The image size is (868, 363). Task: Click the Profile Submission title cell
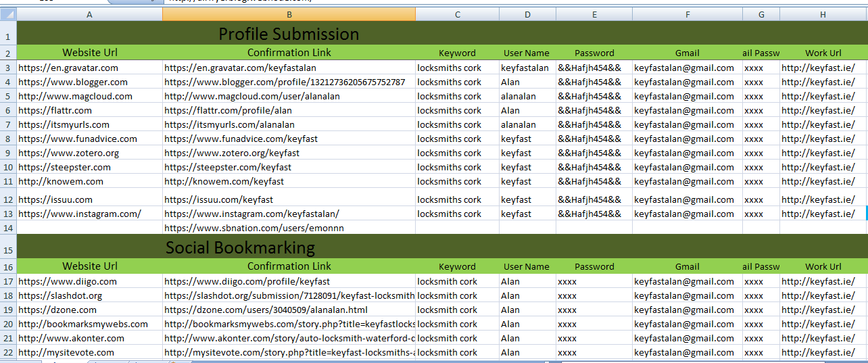coord(289,34)
